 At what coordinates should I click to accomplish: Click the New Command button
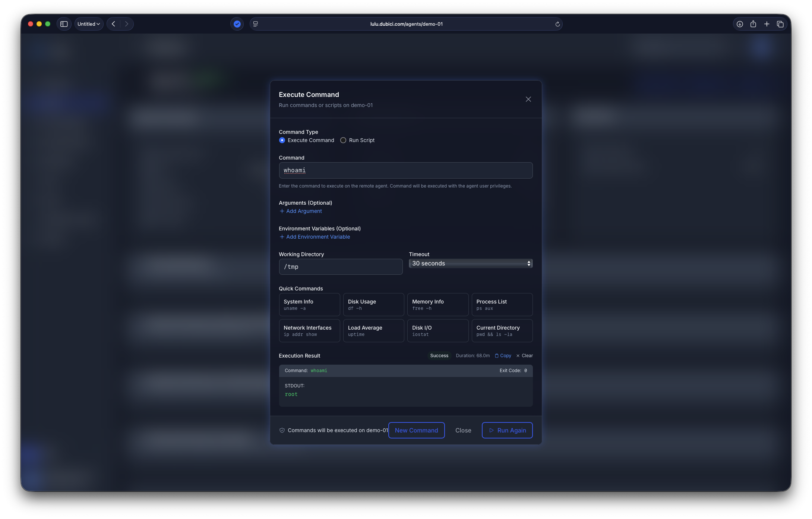coord(416,430)
